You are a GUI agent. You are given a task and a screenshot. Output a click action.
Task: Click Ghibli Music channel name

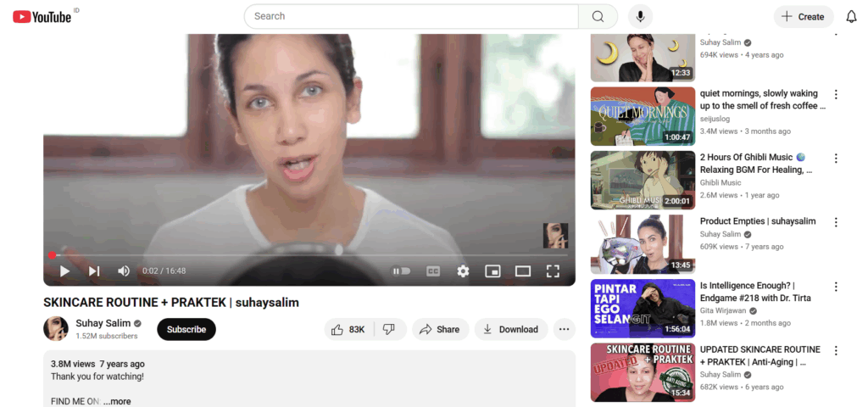point(721,183)
